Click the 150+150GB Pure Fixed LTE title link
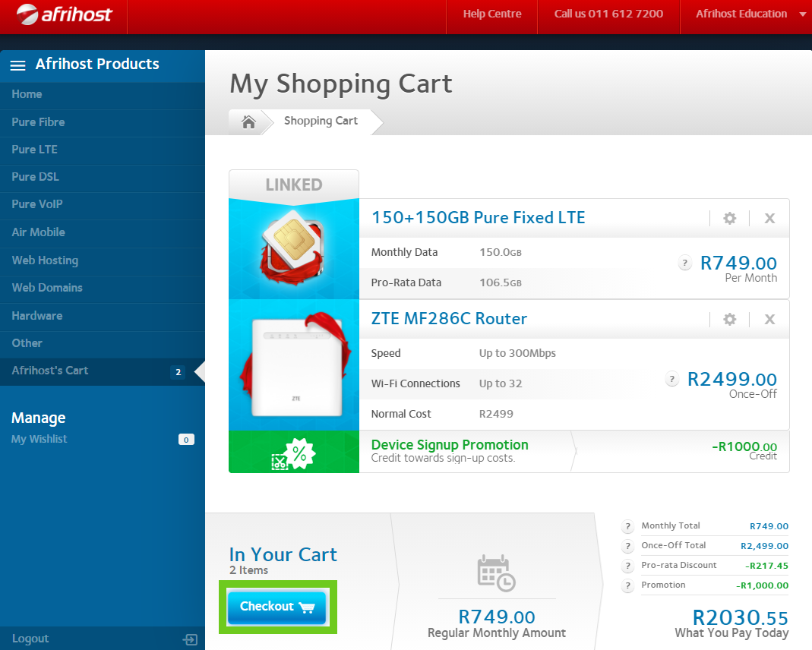812x650 pixels. [478, 218]
